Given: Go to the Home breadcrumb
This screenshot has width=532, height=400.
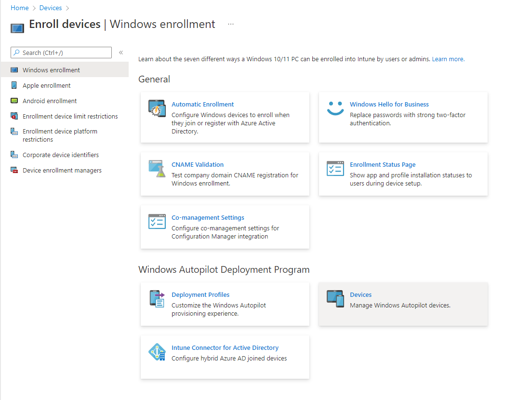Looking at the screenshot, I should (x=20, y=8).
